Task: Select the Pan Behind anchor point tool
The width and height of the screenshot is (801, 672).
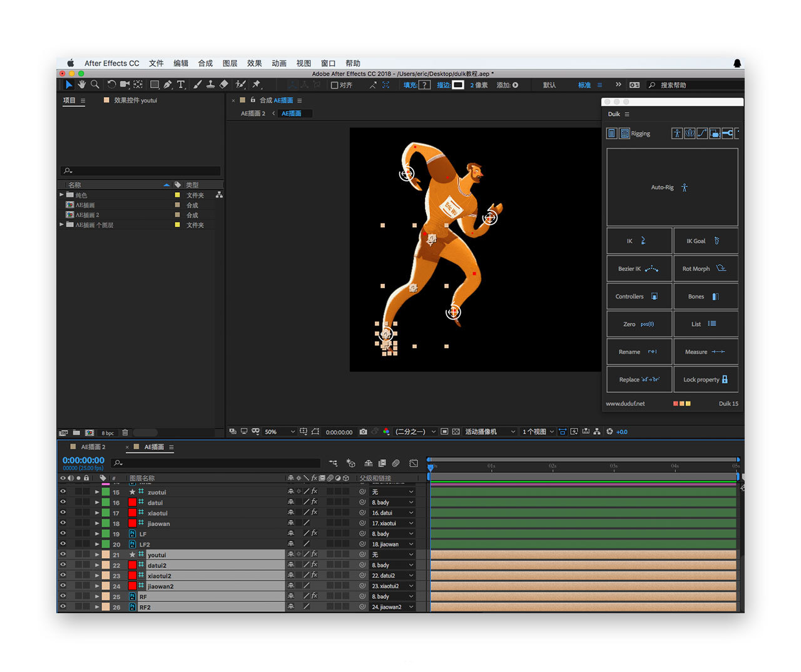Action: pos(138,84)
